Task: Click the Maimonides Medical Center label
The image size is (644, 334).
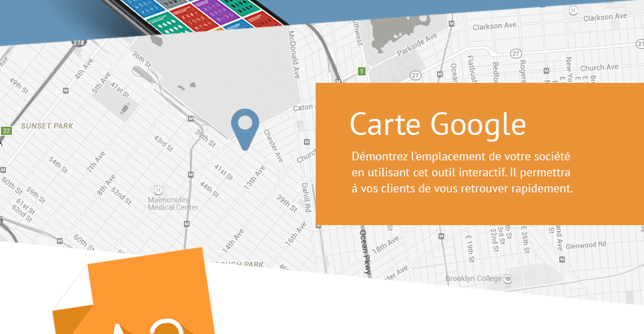Action: click(173, 204)
